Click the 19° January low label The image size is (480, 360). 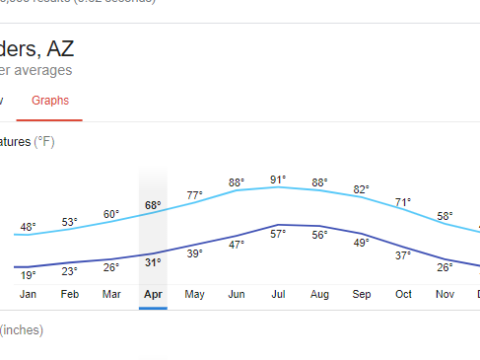click(28, 275)
